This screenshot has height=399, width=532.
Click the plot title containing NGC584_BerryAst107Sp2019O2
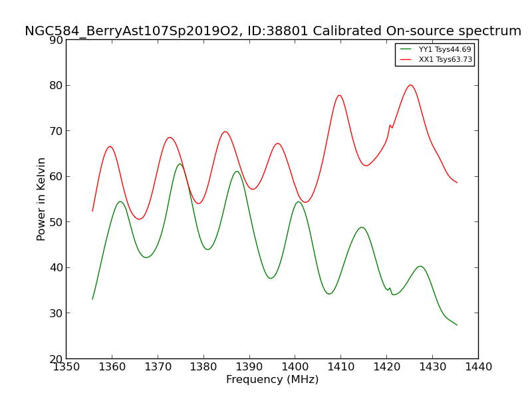point(273,31)
